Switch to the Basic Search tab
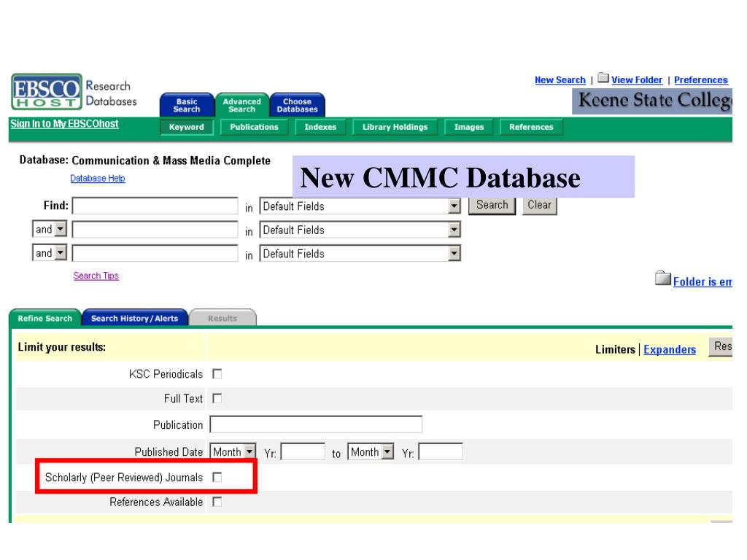Viewport: 747px width, 560px height. 187,105
